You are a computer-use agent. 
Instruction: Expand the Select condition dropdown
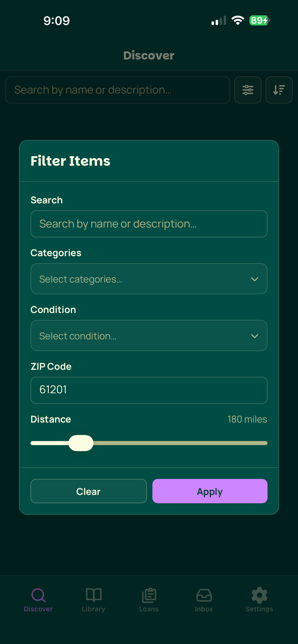149,335
